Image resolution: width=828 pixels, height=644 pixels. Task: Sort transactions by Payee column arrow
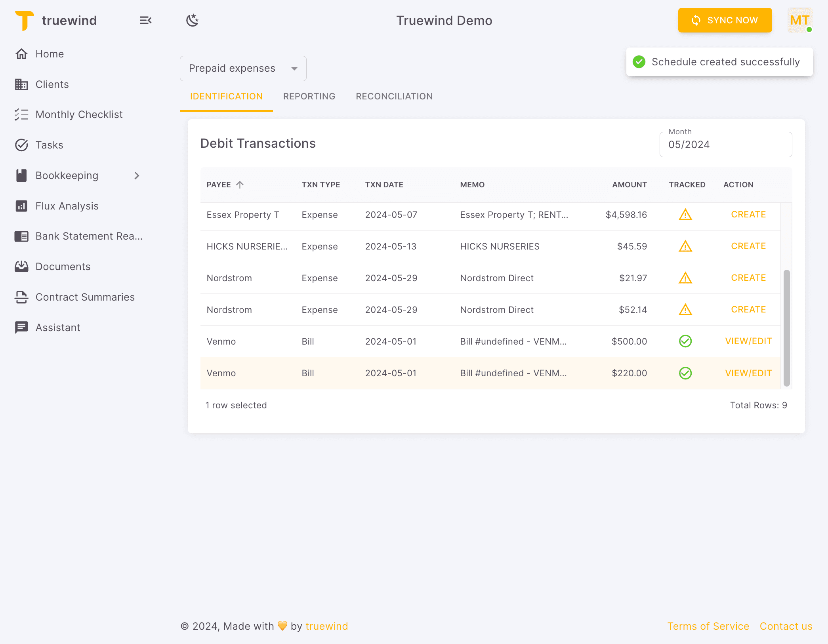click(x=240, y=184)
